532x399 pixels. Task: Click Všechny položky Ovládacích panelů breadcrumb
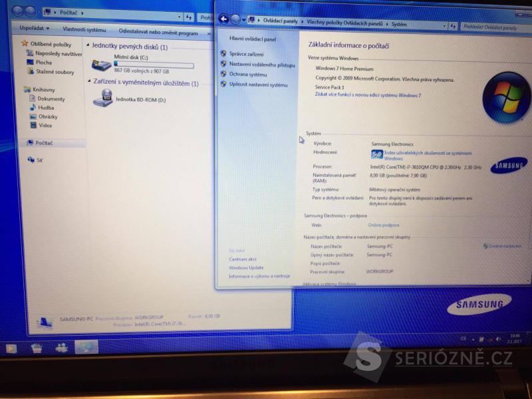pyautogui.click(x=344, y=23)
